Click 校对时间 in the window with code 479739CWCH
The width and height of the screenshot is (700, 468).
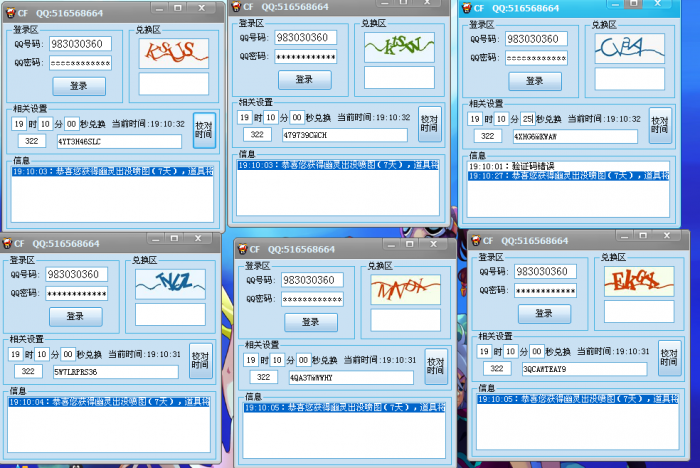pyautogui.click(x=429, y=124)
